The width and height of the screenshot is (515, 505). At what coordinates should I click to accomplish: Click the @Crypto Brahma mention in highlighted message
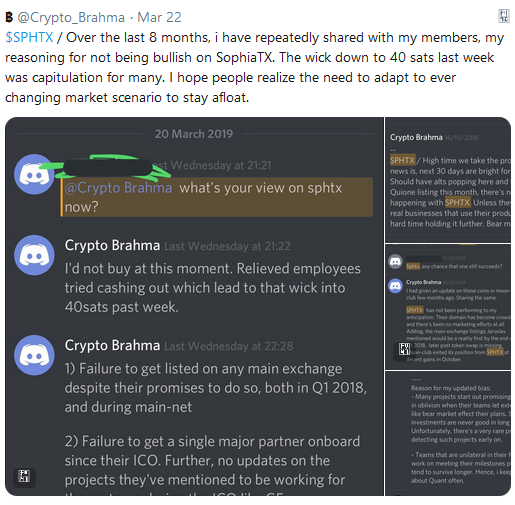tap(118, 188)
